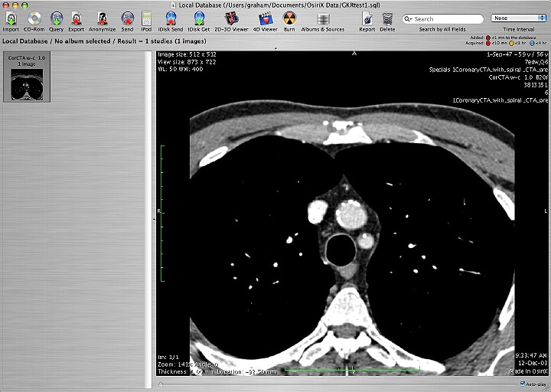The height and width of the screenshot is (392, 551).
Task: Click the Send toolbar icon
Action: click(128, 18)
